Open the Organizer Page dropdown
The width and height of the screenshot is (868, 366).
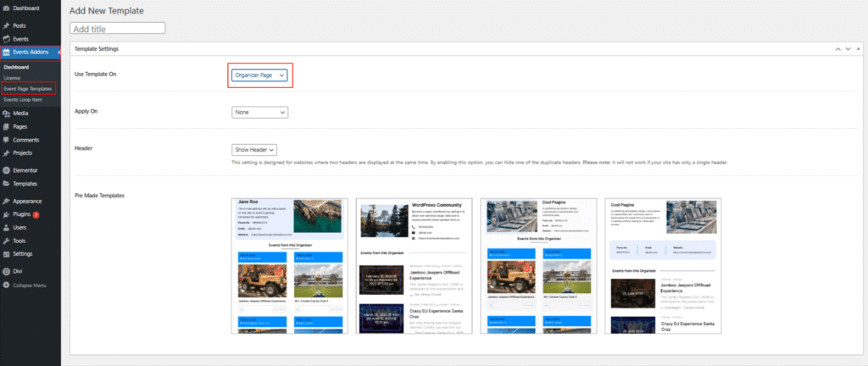point(259,75)
